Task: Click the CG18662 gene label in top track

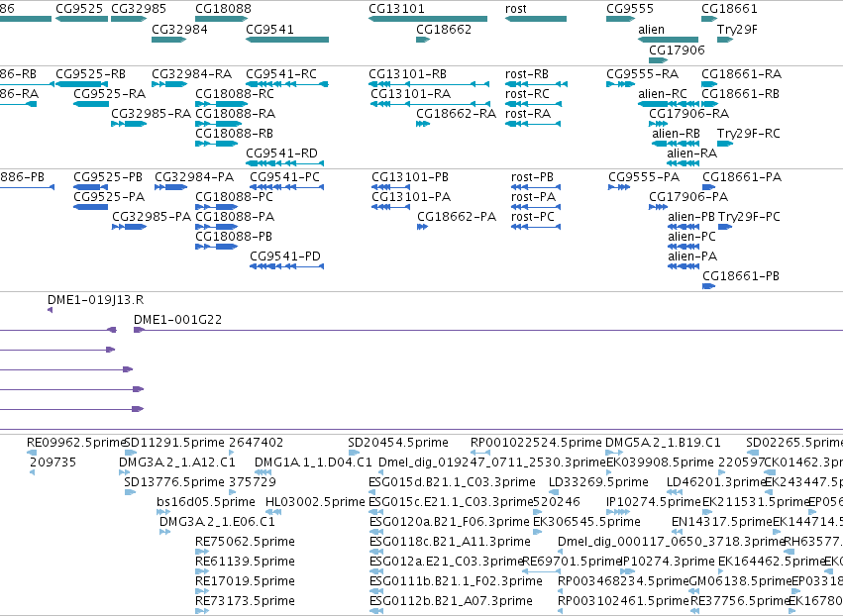Action: tap(444, 30)
